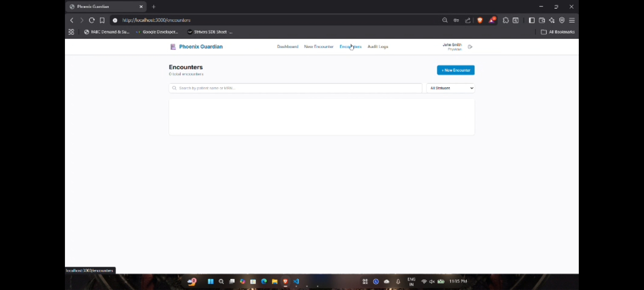Go to Audit Logs nav item
Image resolution: width=644 pixels, height=290 pixels.
click(x=378, y=46)
